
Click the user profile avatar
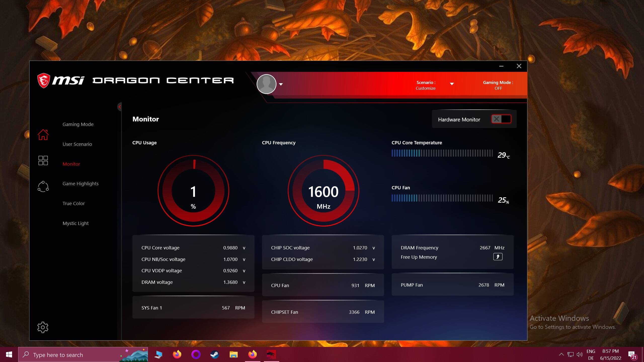[x=266, y=84]
